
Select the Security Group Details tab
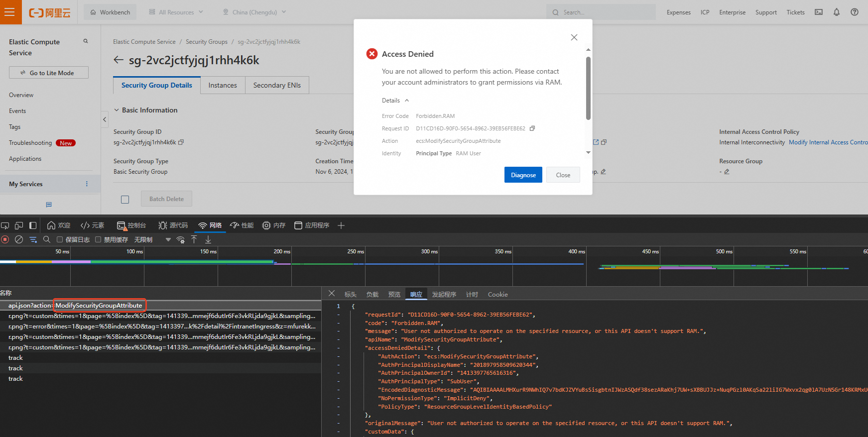(157, 85)
